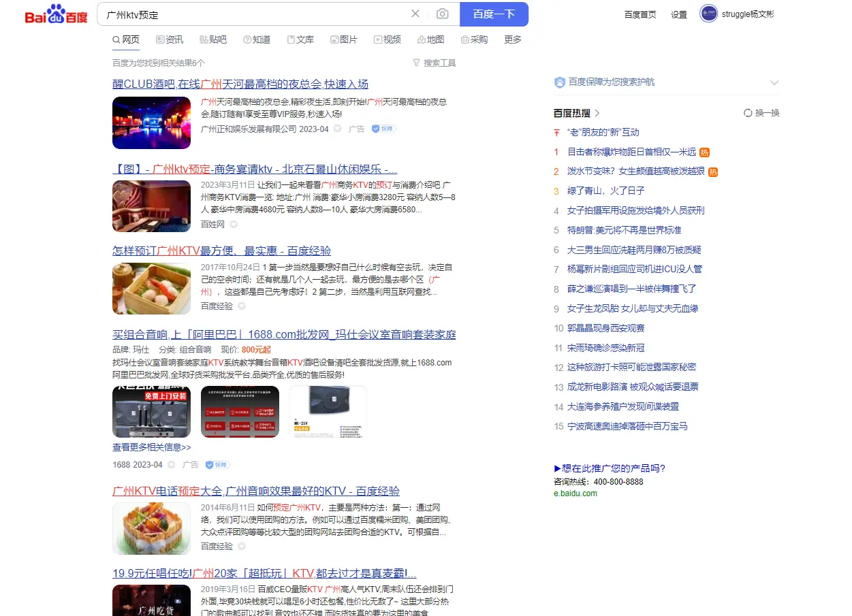Switch to the 视频 tab
Image resolution: width=852 pixels, height=616 pixels.
tap(387, 39)
